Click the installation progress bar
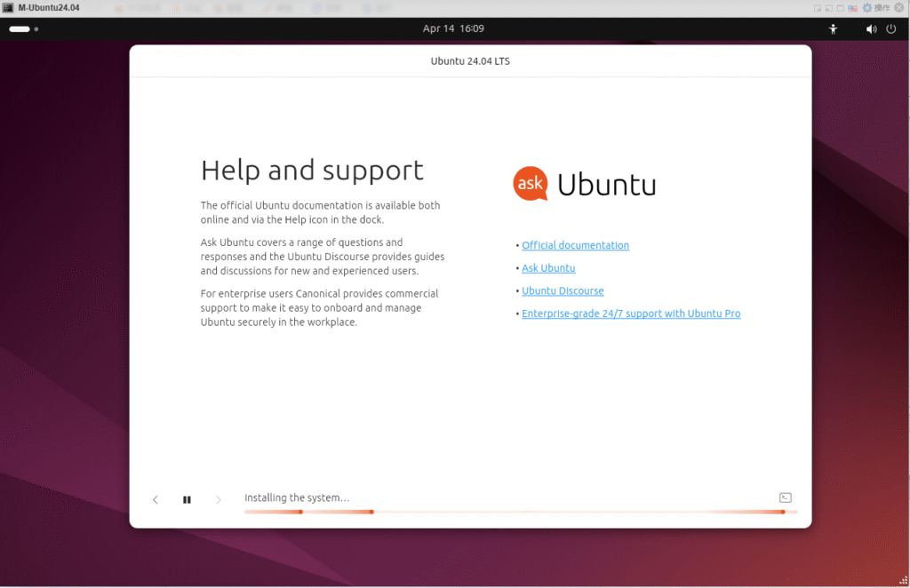Screen dimensions: 910x588 pos(521,512)
